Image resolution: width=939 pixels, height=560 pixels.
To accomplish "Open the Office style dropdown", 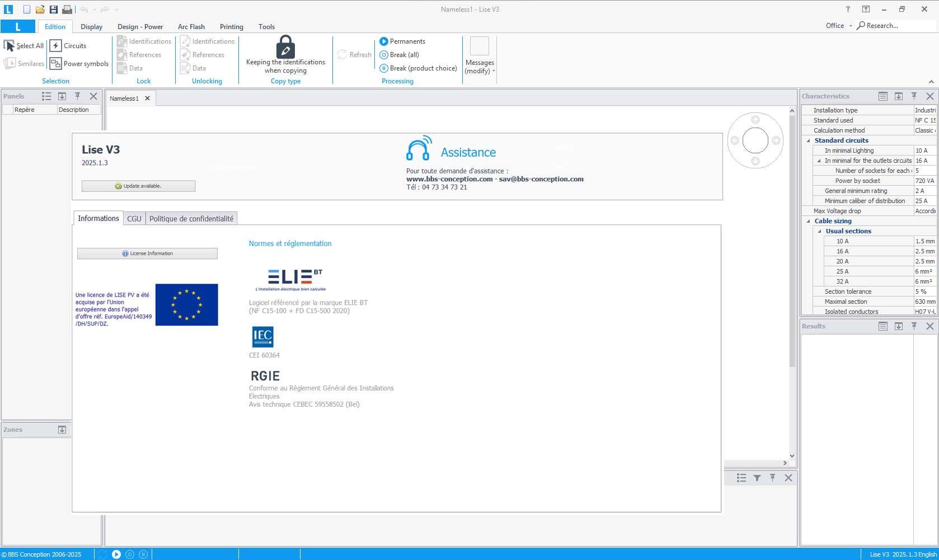I will (x=838, y=26).
